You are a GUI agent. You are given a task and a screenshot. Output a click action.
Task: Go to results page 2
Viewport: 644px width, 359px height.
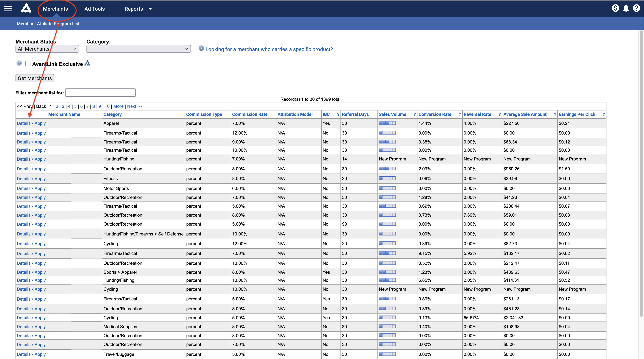[57, 106]
